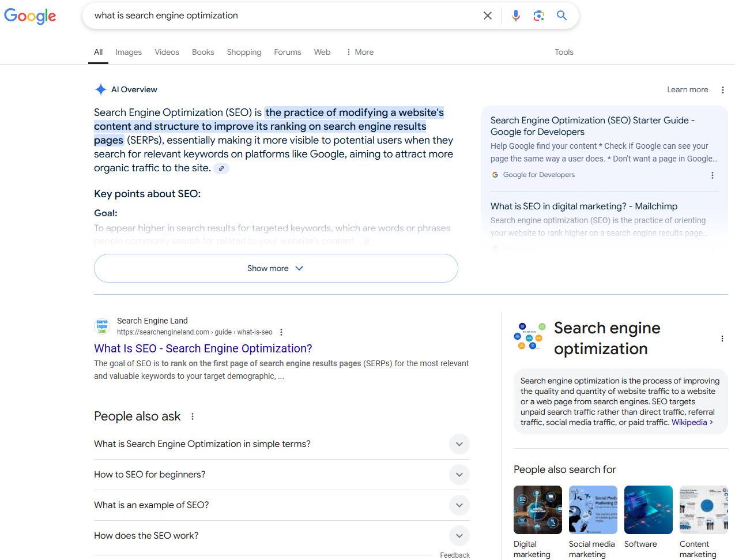This screenshot has height=560, width=735.
Task: Switch to the Images search tab
Action: point(128,52)
